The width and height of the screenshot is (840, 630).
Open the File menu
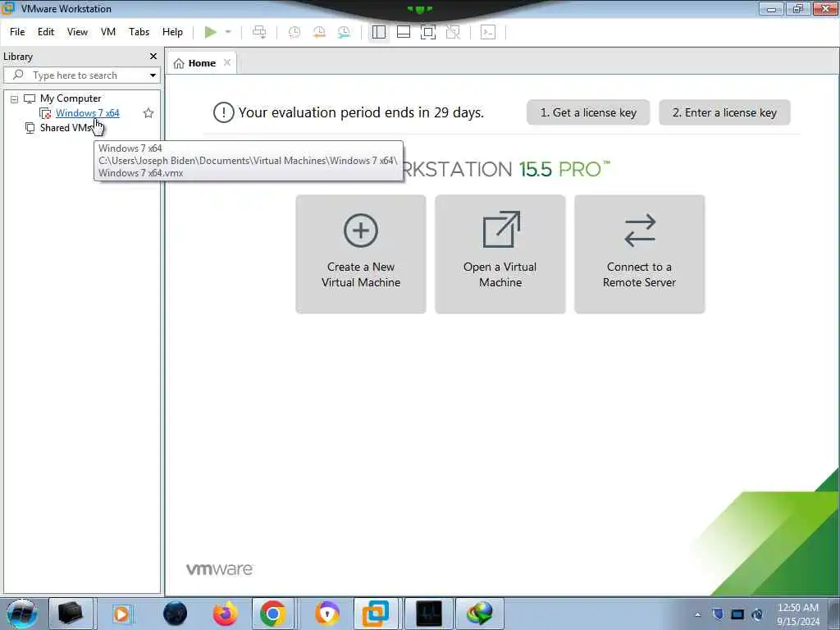[17, 32]
